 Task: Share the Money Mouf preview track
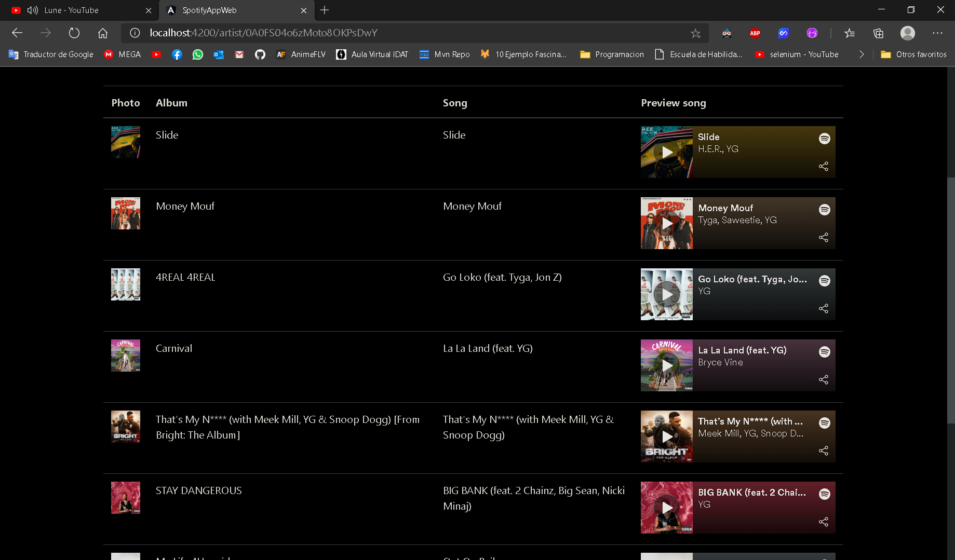[x=824, y=237]
